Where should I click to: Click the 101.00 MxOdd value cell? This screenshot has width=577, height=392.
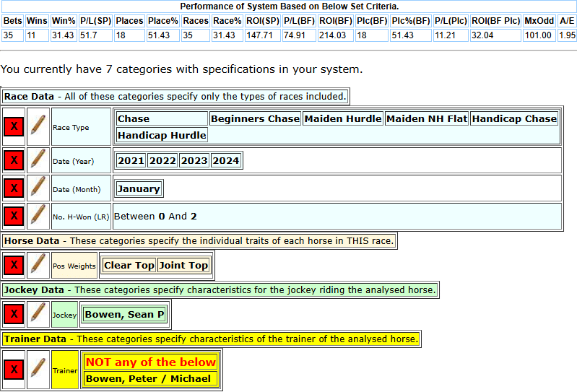click(x=539, y=35)
